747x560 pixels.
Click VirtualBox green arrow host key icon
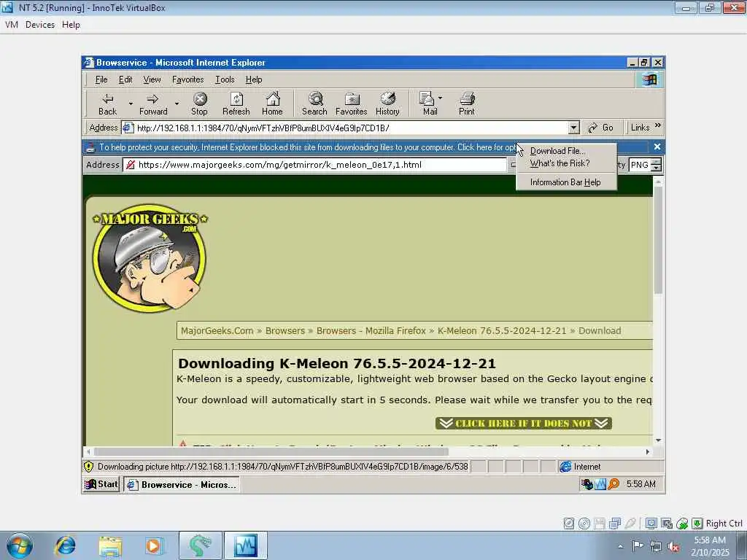tap(697, 524)
